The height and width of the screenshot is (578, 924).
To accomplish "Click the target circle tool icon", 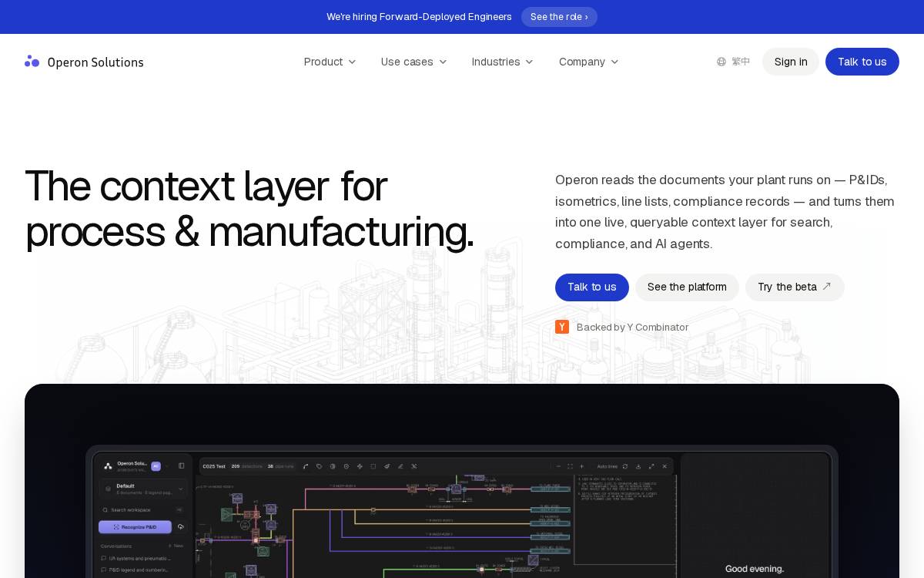I will pos(346,466).
